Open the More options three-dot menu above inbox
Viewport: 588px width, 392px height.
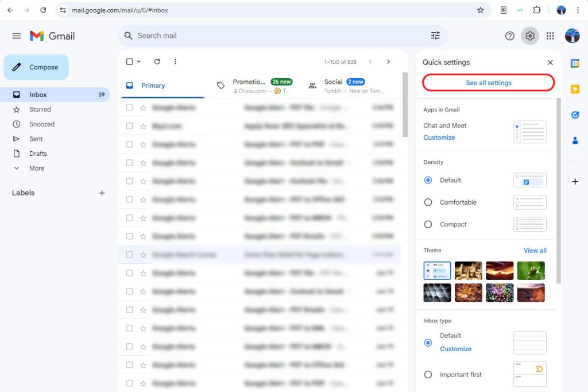tap(175, 62)
